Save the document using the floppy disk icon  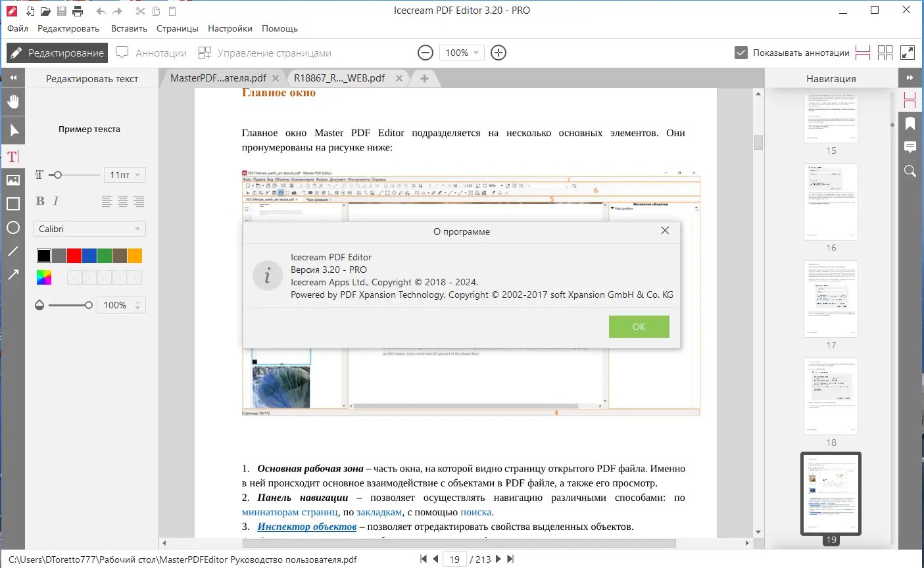(61, 11)
